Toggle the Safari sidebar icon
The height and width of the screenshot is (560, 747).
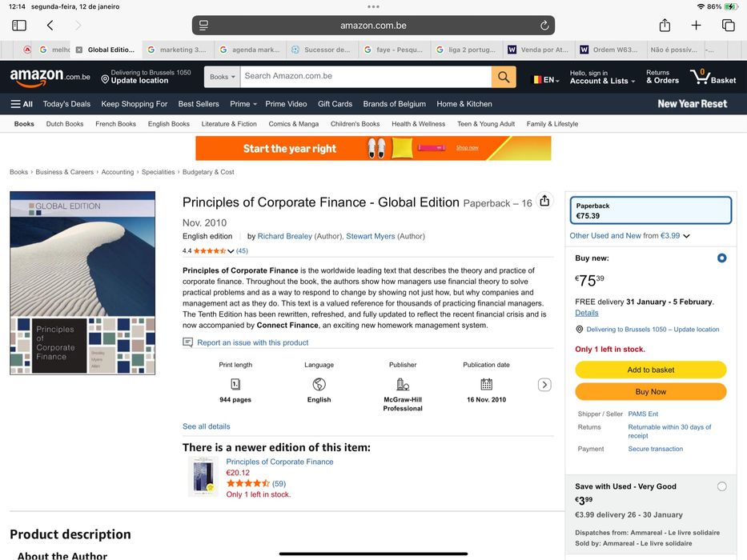coord(19,26)
